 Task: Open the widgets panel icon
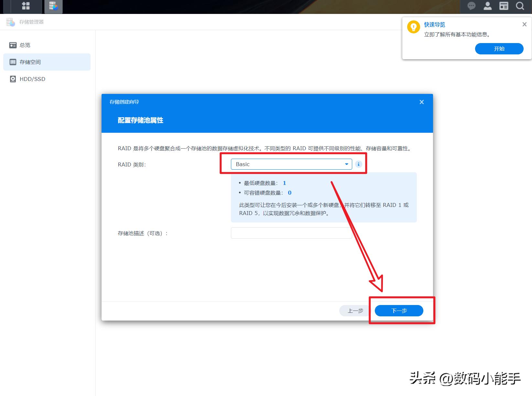point(504,6)
